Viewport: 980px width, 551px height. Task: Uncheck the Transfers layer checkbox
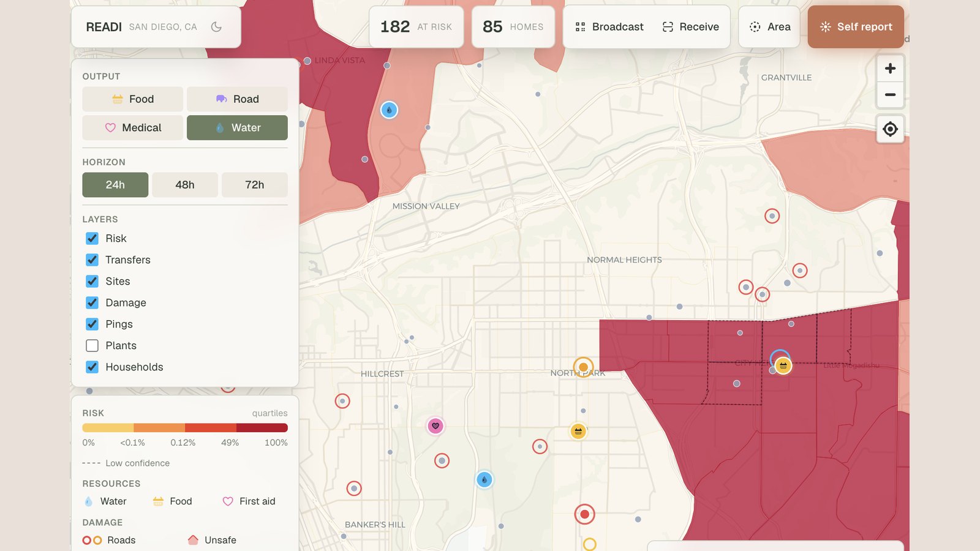92,260
